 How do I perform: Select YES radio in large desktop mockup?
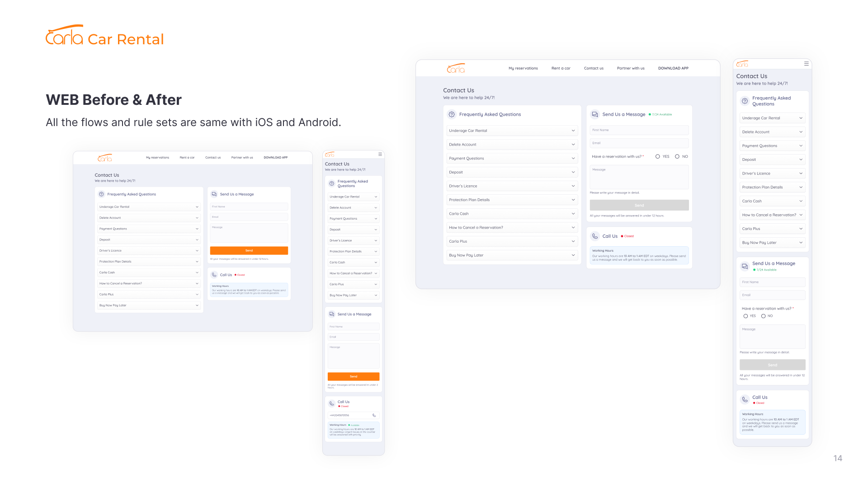[x=658, y=157]
